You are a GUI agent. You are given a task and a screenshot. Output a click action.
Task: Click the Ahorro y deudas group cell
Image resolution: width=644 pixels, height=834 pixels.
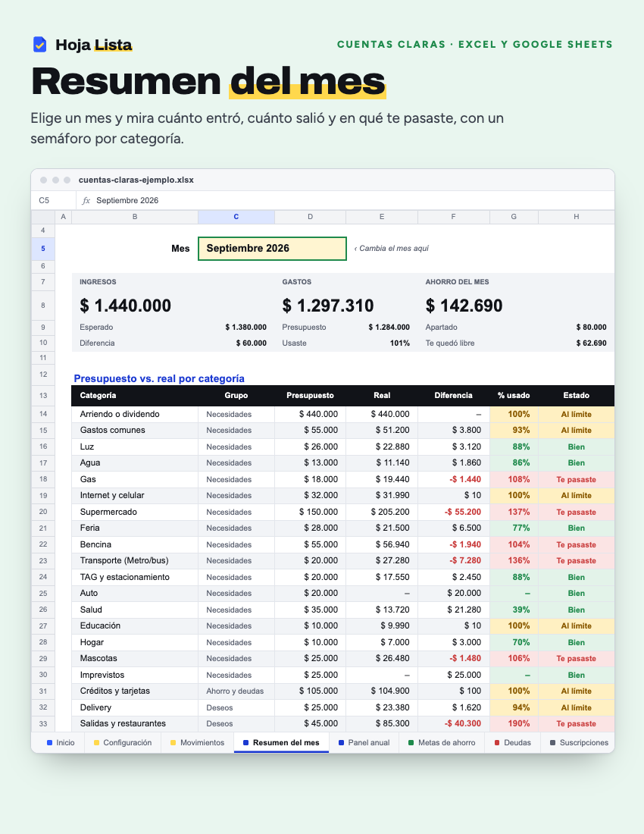[x=236, y=691]
